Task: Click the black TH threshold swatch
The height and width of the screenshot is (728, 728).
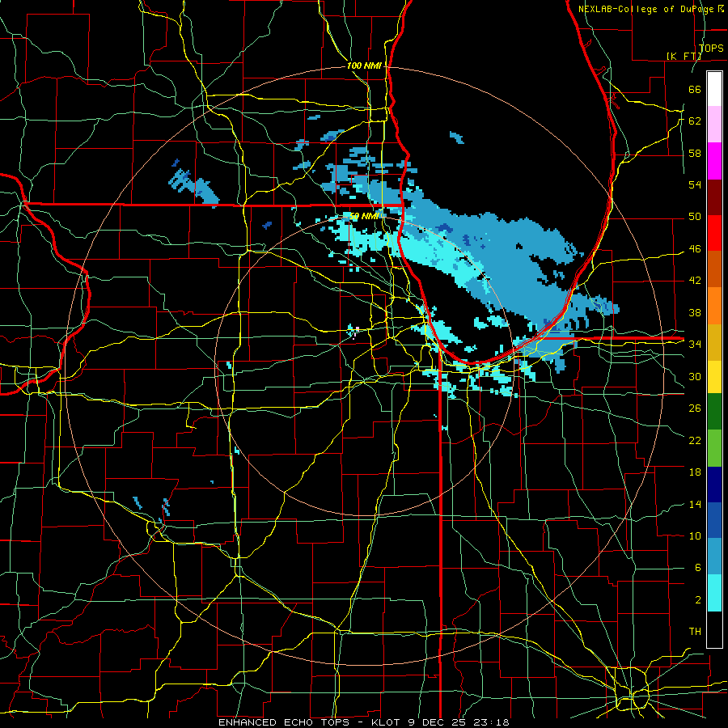Action: (714, 629)
